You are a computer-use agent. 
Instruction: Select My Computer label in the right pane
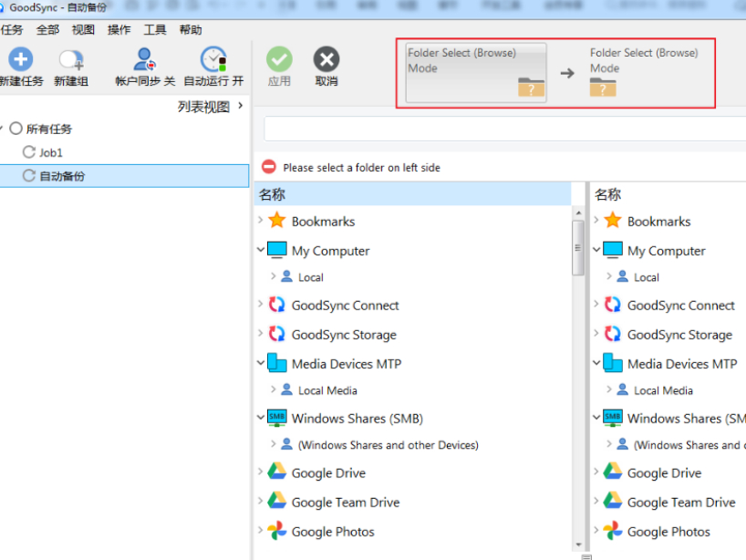[x=666, y=251]
